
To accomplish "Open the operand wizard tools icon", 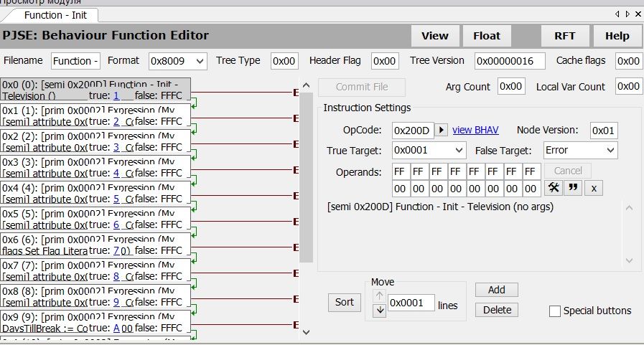I will point(554,189).
